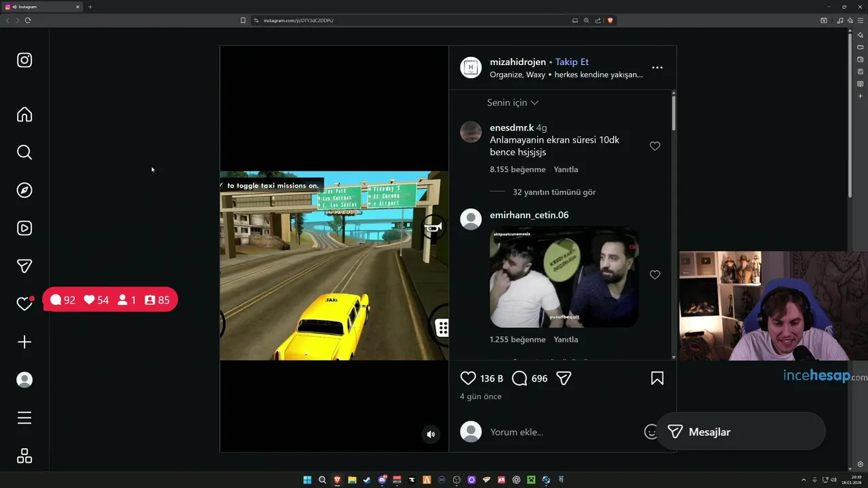Viewport: 868px width, 488px height.
Task: Click the mizahidrojen profile avatar
Action: pyautogui.click(x=471, y=68)
